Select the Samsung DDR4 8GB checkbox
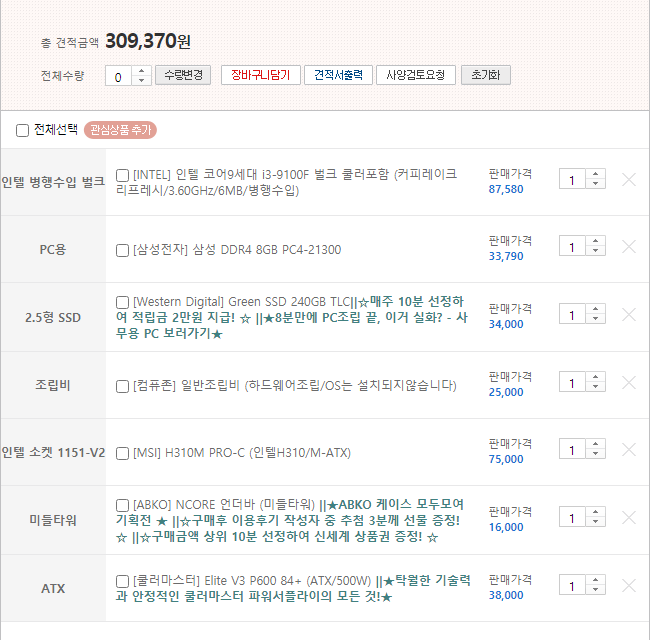The width and height of the screenshot is (650, 640). point(122,250)
